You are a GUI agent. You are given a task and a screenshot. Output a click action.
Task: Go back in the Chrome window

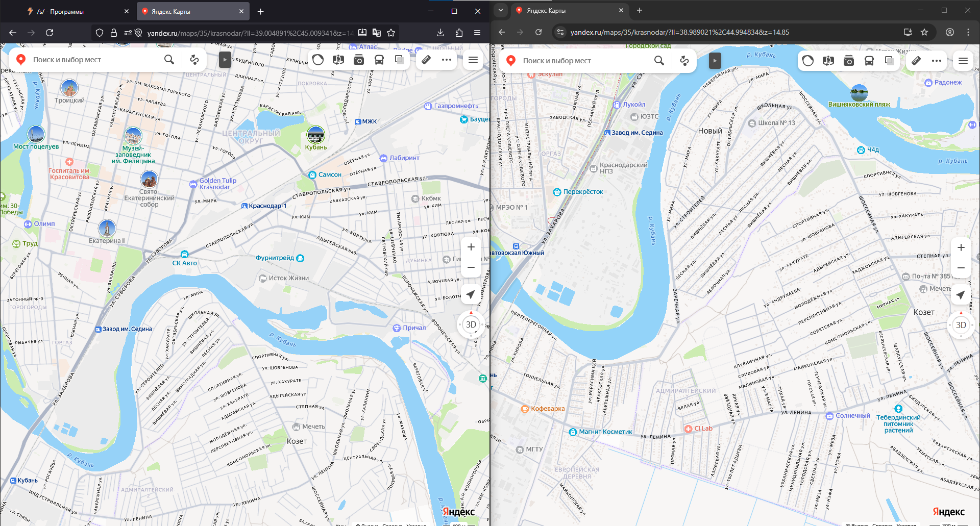(x=502, y=32)
